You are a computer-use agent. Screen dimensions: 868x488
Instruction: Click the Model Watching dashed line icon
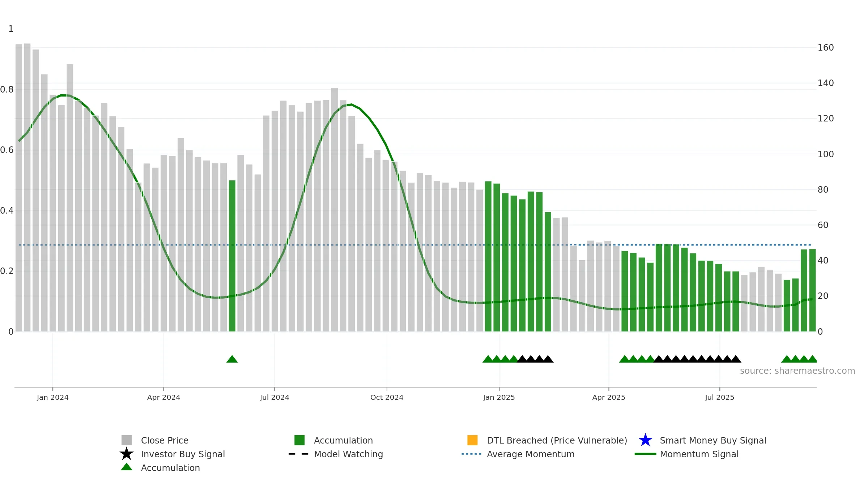[x=299, y=454]
